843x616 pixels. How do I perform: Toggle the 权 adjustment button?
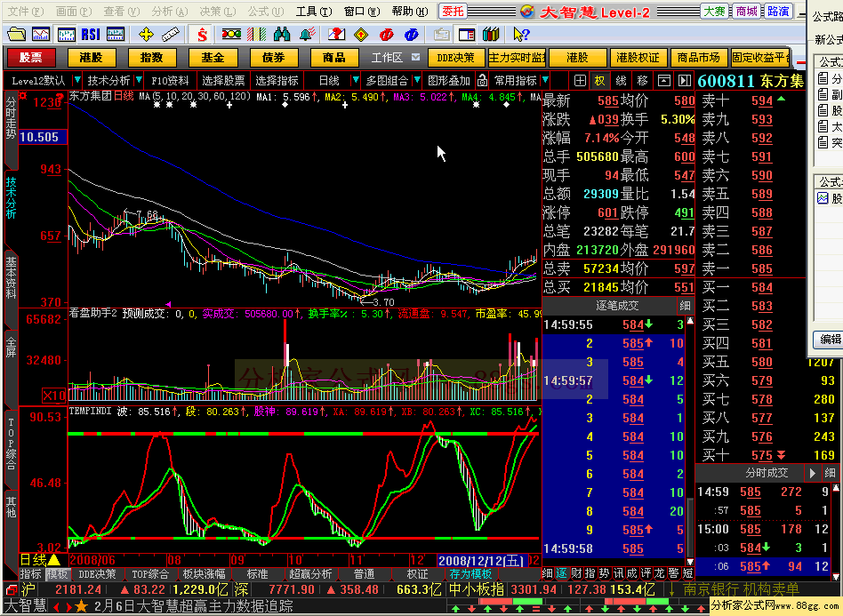599,81
